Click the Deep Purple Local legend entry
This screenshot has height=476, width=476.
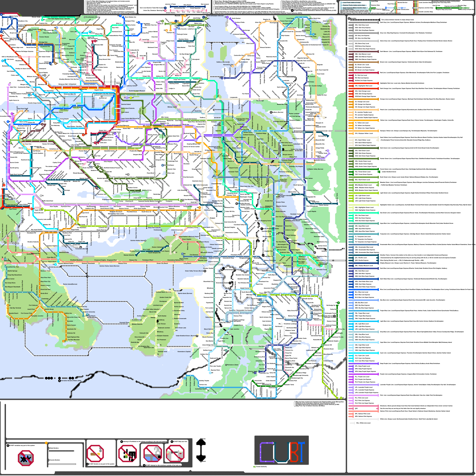click(x=362, y=366)
